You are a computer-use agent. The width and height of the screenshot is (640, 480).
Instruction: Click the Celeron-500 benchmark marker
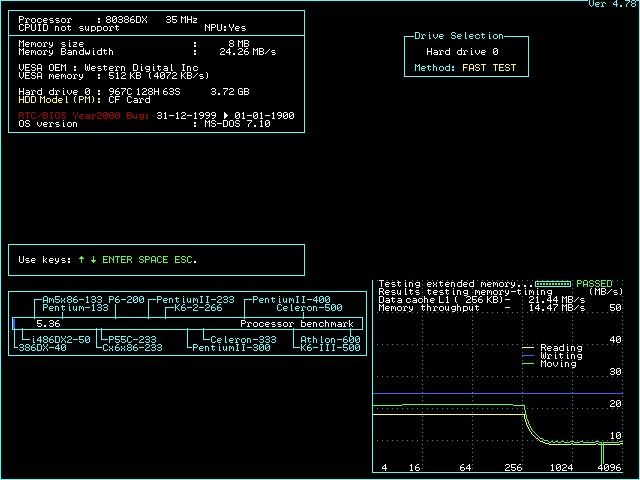coord(309,308)
